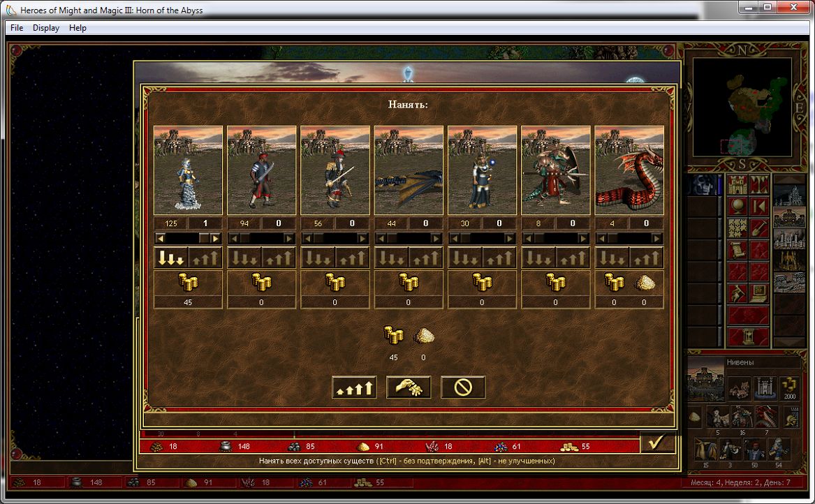
Task: Click the max-all recruit button with rising arrows
Action: click(354, 387)
